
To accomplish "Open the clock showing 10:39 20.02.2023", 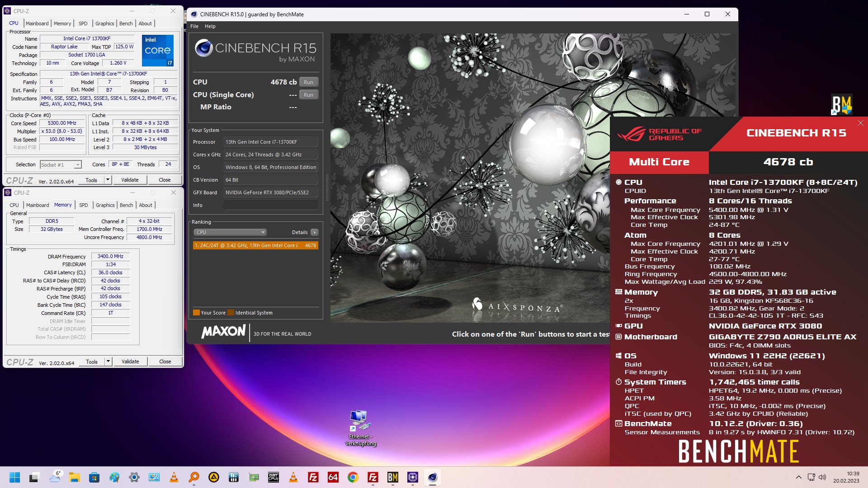I will pyautogui.click(x=846, y=477).
